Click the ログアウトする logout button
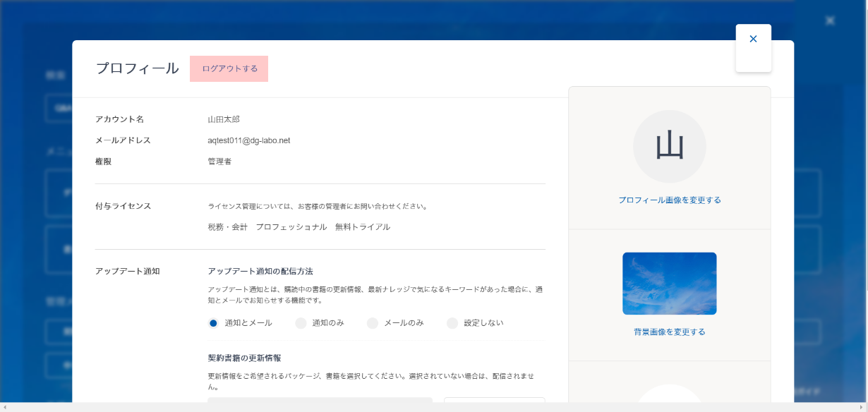The image size is (868, 412). 229,68
